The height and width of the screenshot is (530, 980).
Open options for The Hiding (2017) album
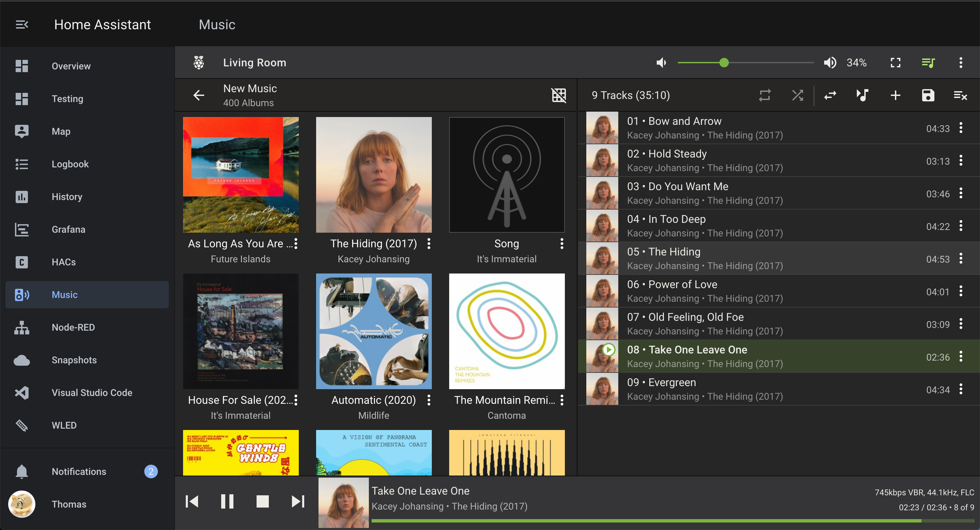(429, 243)
